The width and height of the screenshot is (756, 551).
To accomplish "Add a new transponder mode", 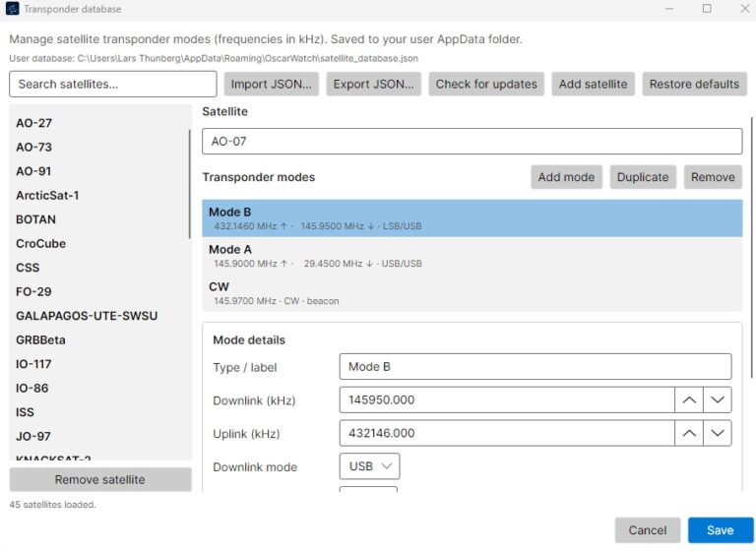I will [x=567, y=177].
